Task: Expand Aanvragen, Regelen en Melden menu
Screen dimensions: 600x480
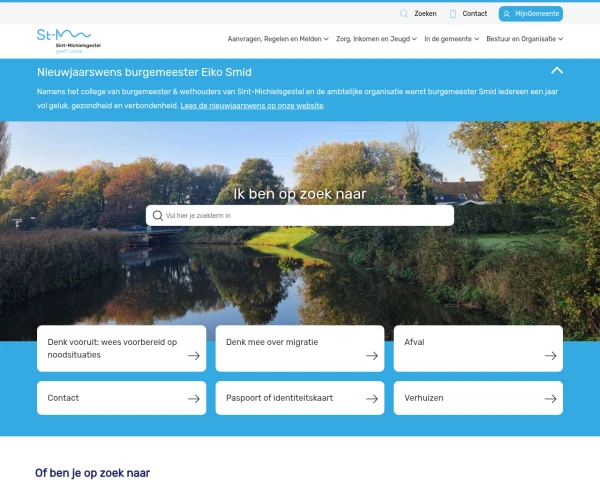Action: [278, 39]
